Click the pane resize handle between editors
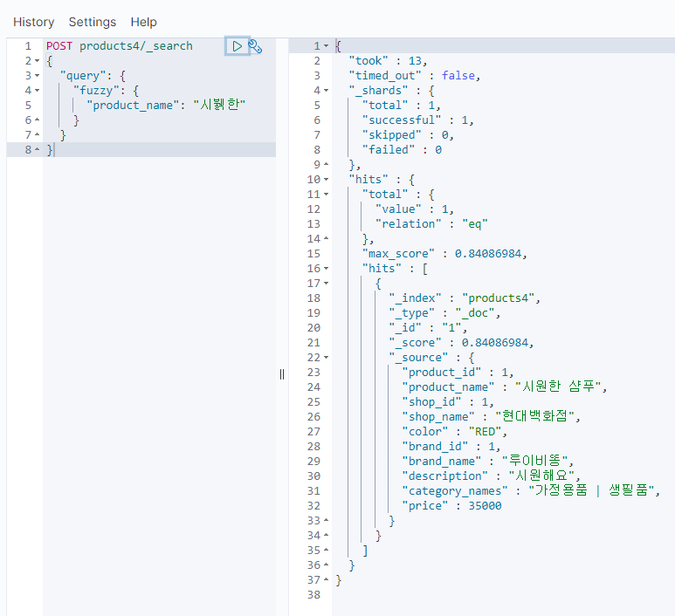 pos(282,373)
